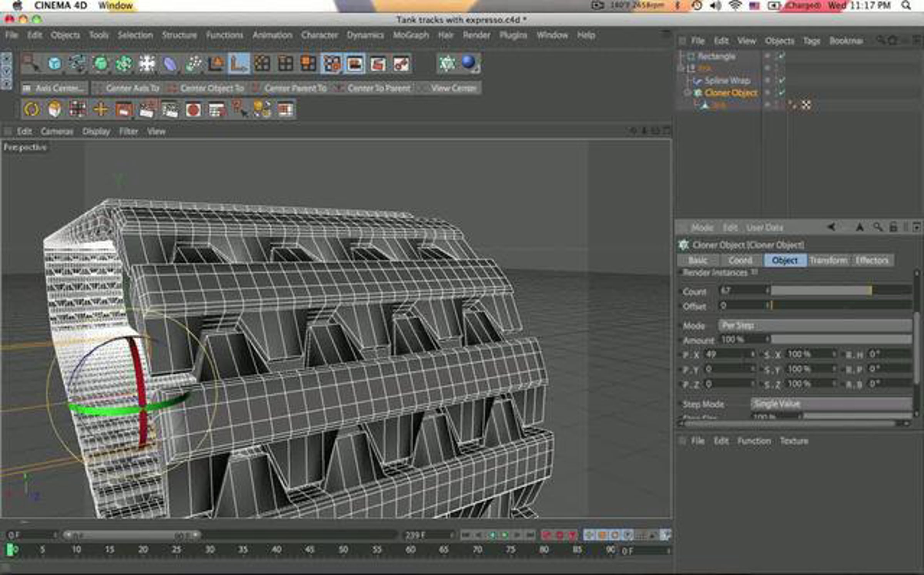Click the question mark cursor help icon

pyautogui.click(x=239, y=109)
